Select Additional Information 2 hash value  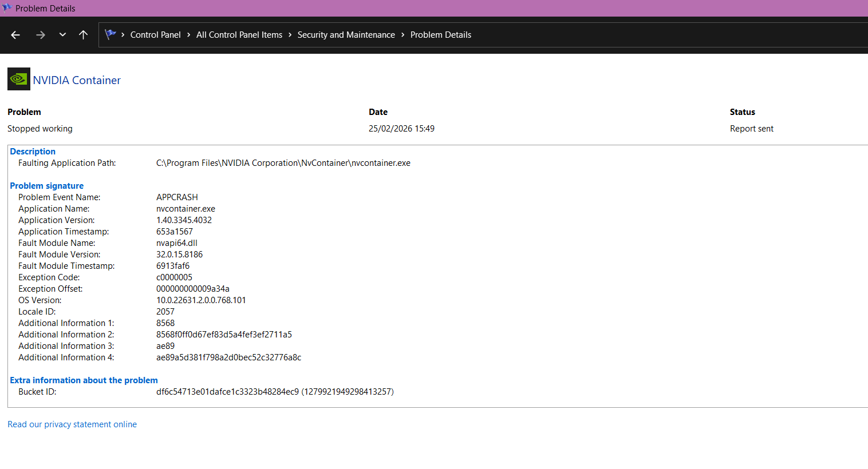click(224, 335)
